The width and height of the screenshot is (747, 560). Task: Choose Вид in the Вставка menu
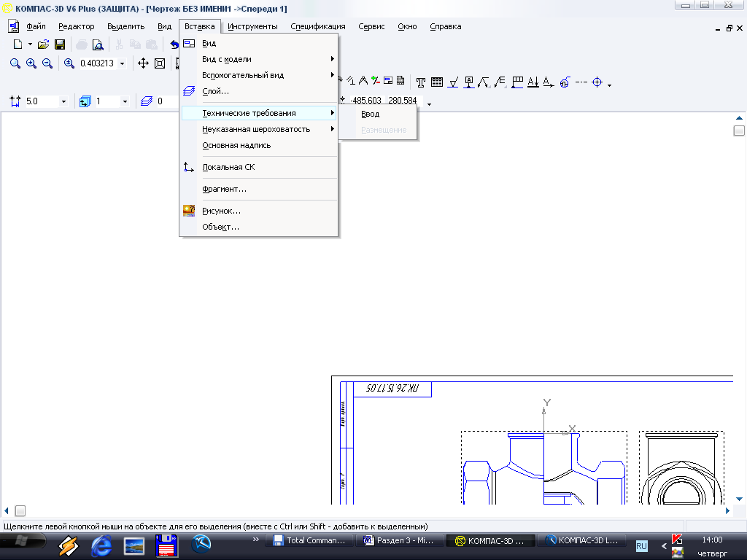click(x=259, y=43)
